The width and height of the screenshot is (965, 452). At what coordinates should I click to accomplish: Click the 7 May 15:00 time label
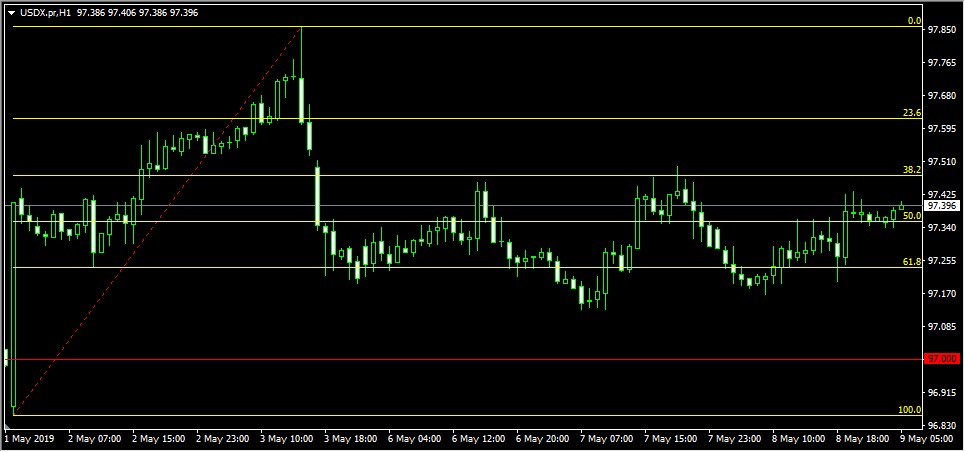(671, 439)
